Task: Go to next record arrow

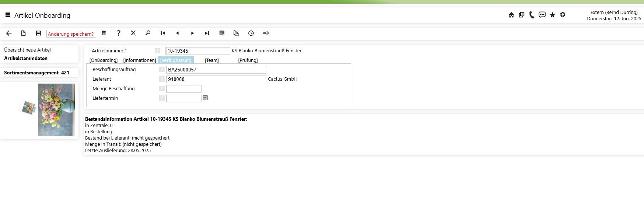Action: point(192,33)
